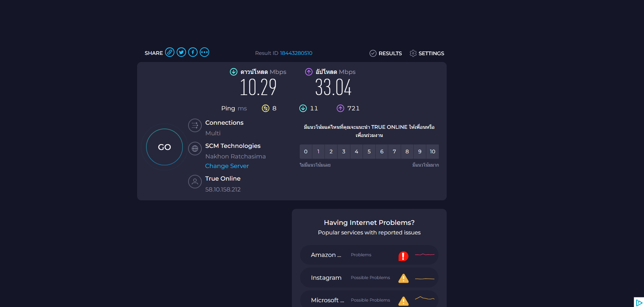Click the Settings gear icon
Viewport: 644px width, 307px height.
coord(413,53)
